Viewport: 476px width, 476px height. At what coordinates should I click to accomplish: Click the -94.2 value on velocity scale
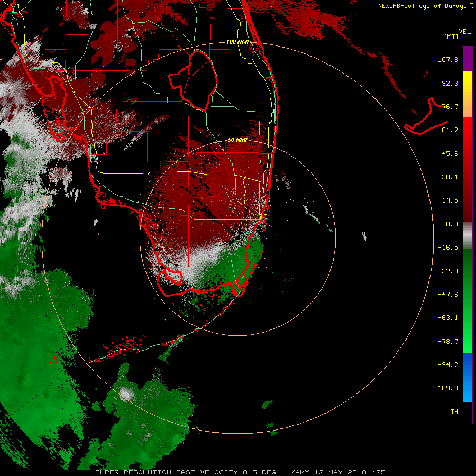[448, 364]
